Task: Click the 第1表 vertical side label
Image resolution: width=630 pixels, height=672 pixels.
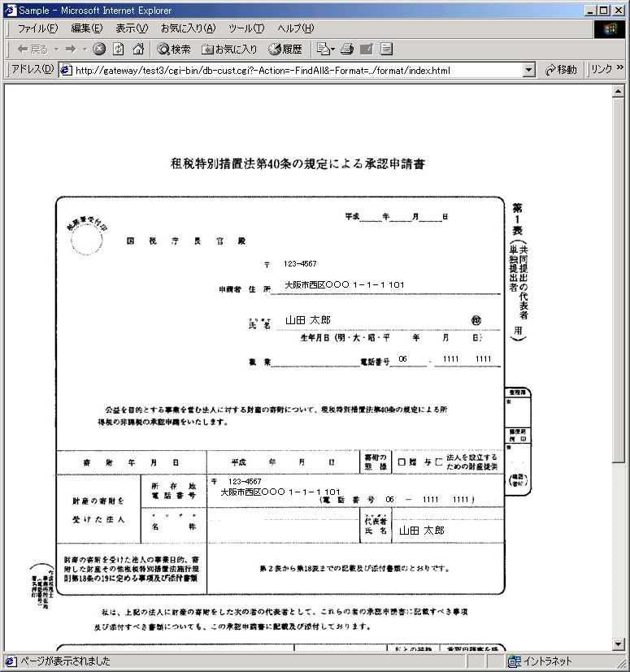Action: coord(518,219)
